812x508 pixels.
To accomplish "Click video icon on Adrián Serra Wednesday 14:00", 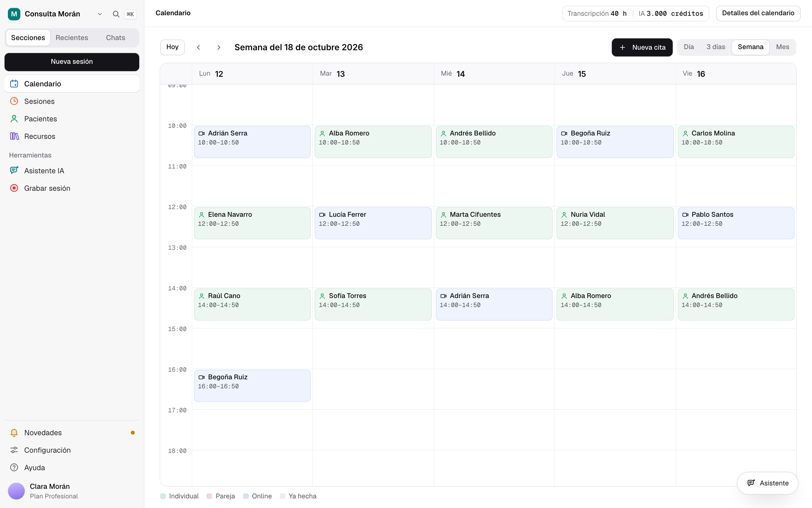I will tap(443, 296).
